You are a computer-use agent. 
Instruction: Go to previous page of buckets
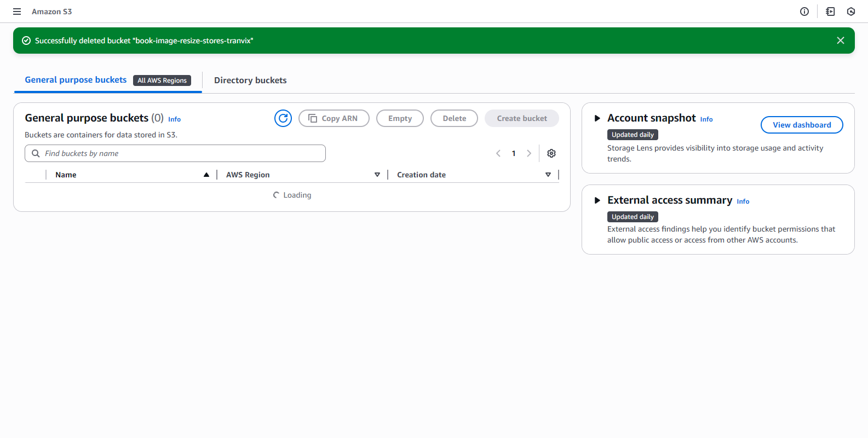(x=498, y=153)
